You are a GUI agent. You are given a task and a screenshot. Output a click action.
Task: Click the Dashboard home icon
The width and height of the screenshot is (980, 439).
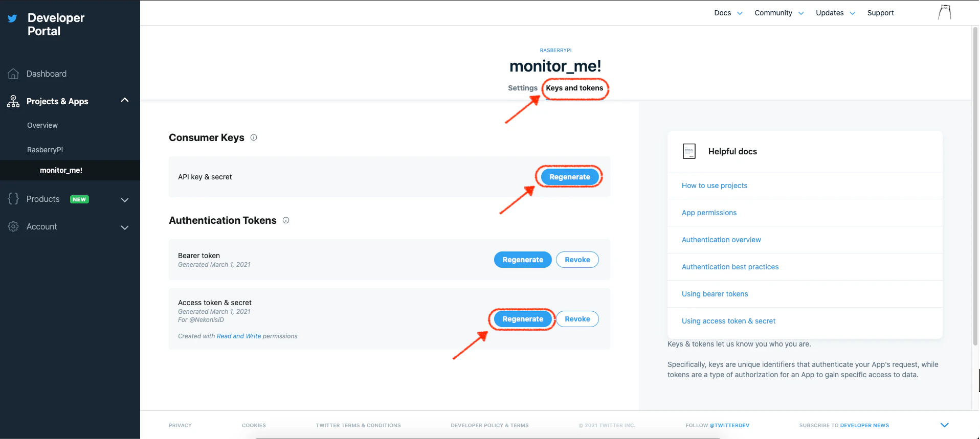[13, 74]
